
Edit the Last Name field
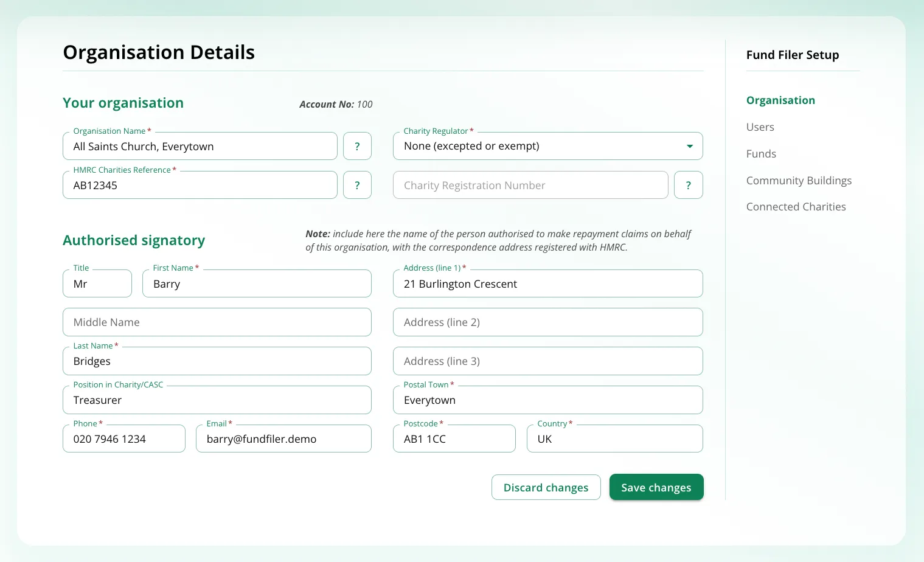217,361
